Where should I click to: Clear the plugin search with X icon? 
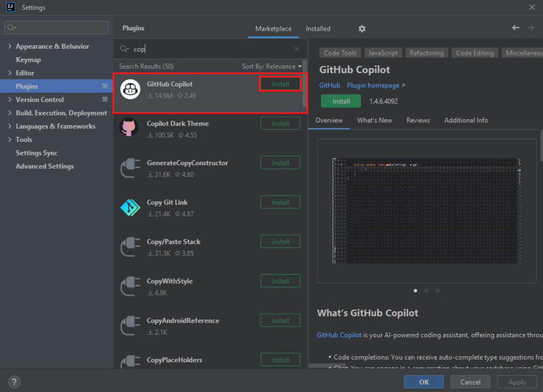tap(297, 49)
